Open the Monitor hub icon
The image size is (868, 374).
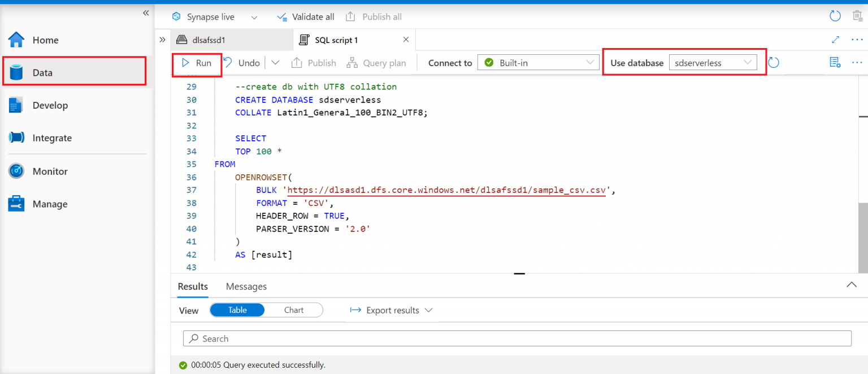coord(16,171)
